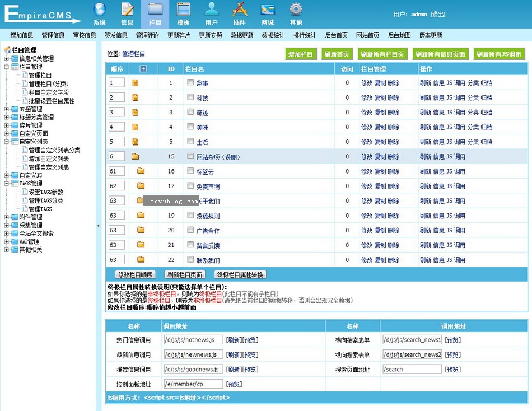Click the folder icon in the 投稿规则 row
The image size is (532, 411).
141,215
